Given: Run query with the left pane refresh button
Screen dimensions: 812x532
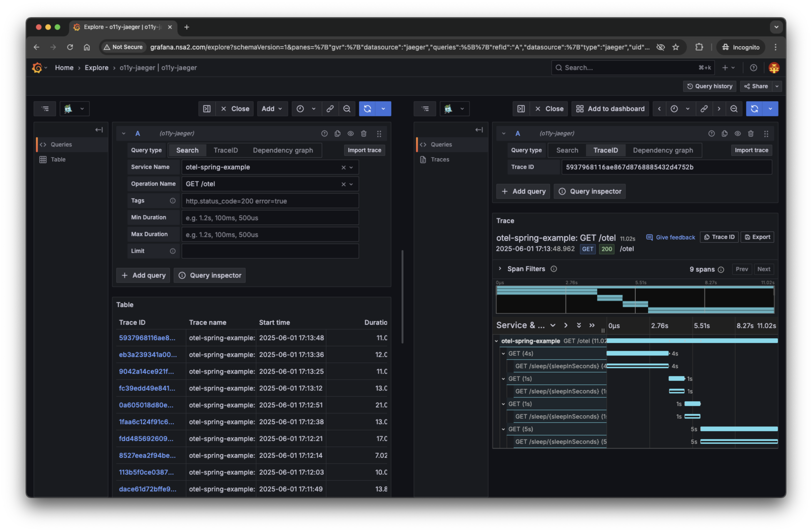Looking at the screenshot, I should click(367, 109).
